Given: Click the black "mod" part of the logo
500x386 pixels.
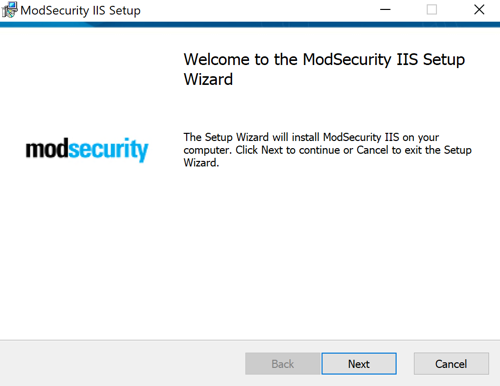Looking at the screenshot, I should point(47,148).
